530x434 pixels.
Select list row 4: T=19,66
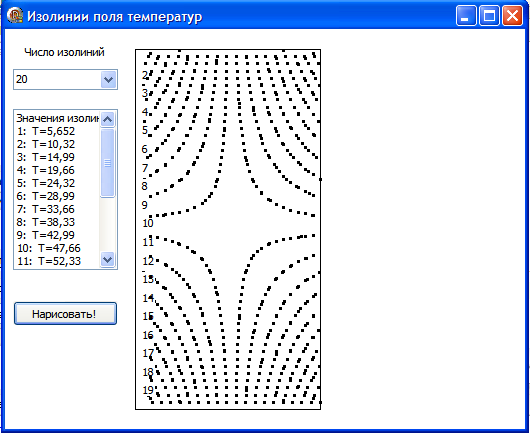[x=57, y=170]
